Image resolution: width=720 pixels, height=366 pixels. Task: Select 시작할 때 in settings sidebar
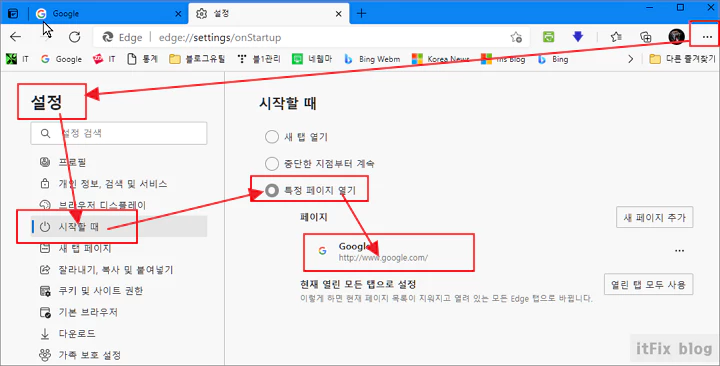119,226
